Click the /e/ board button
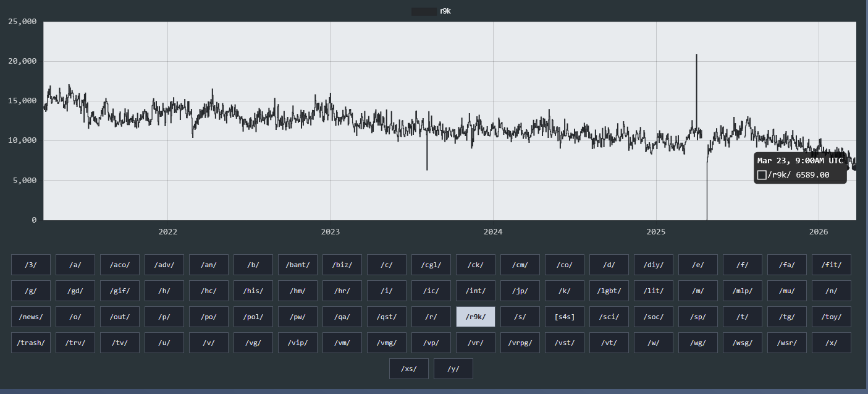This screenshot has width=868, height=394. (x=698, y=265)
